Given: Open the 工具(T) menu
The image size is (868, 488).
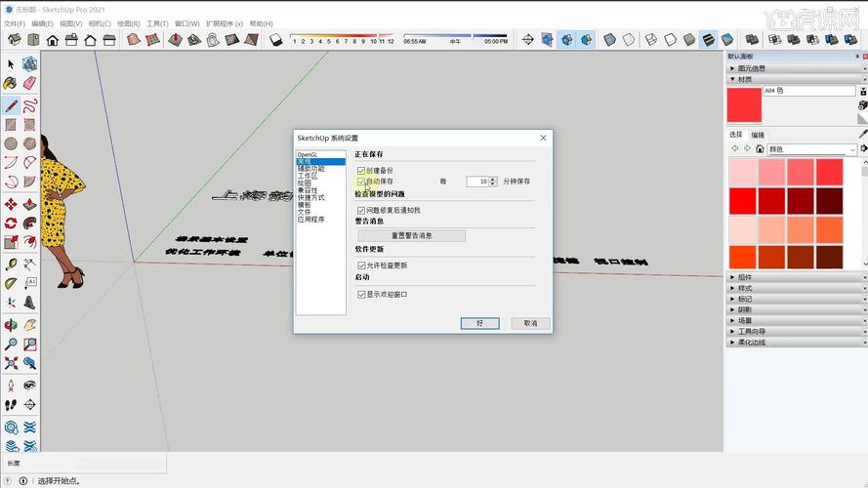Looking at the screenshot, I should 157,23.
